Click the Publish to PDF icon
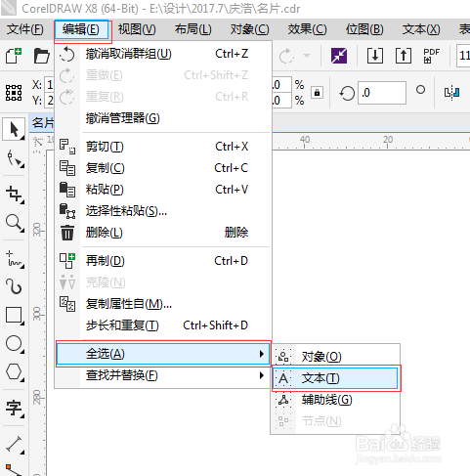The image size is (470, 476). 431,56
